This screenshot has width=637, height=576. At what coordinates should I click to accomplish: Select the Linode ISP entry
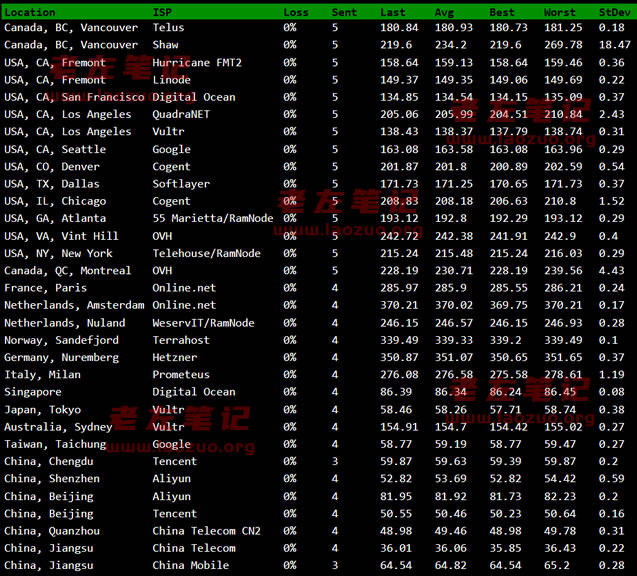(171, 80)
